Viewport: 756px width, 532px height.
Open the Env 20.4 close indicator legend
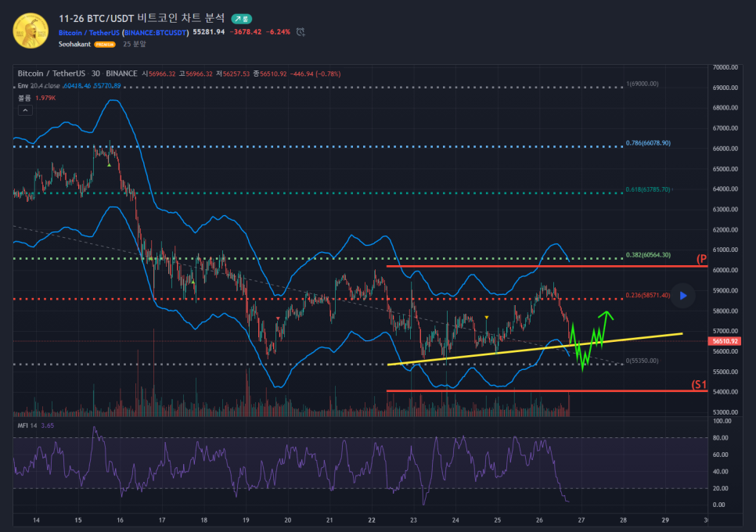click(x=39, y=84)
